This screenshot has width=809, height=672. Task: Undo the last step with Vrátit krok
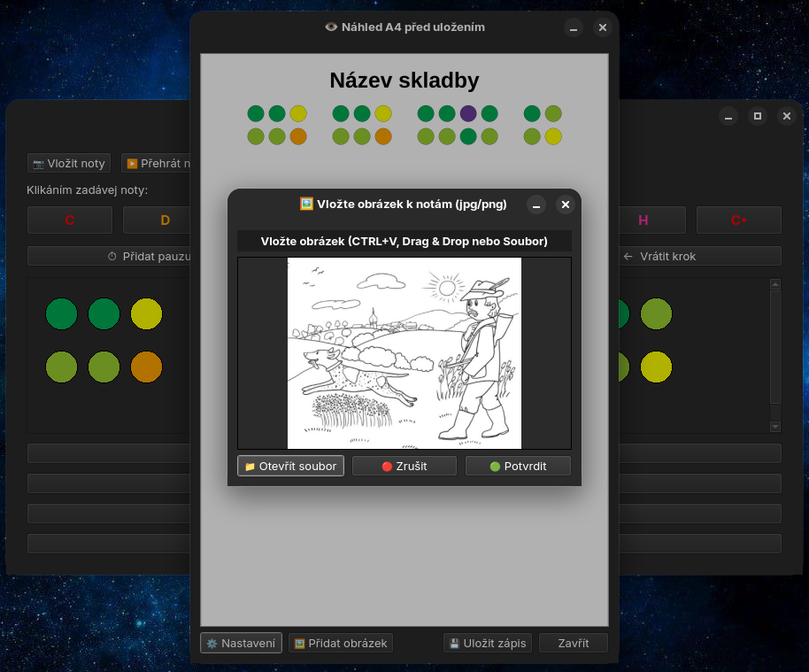pyautogui.click(x=699, y=256)
